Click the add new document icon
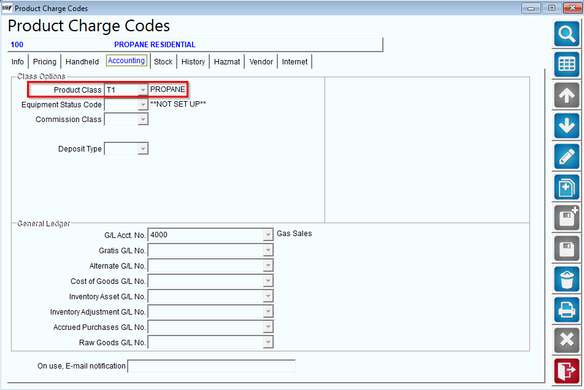The image size is (584, 390). [x=566, y=187]
